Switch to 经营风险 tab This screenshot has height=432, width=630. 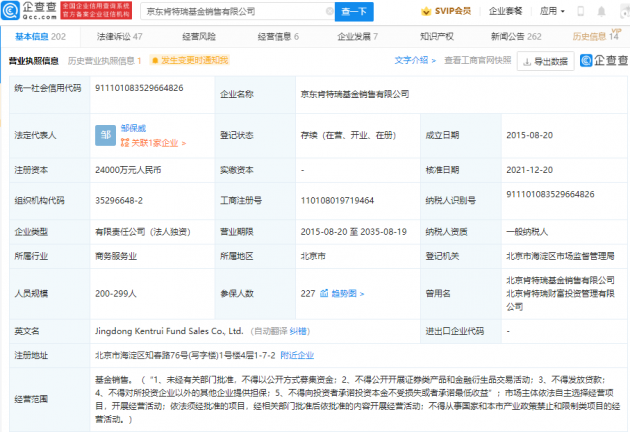point(199,37)
